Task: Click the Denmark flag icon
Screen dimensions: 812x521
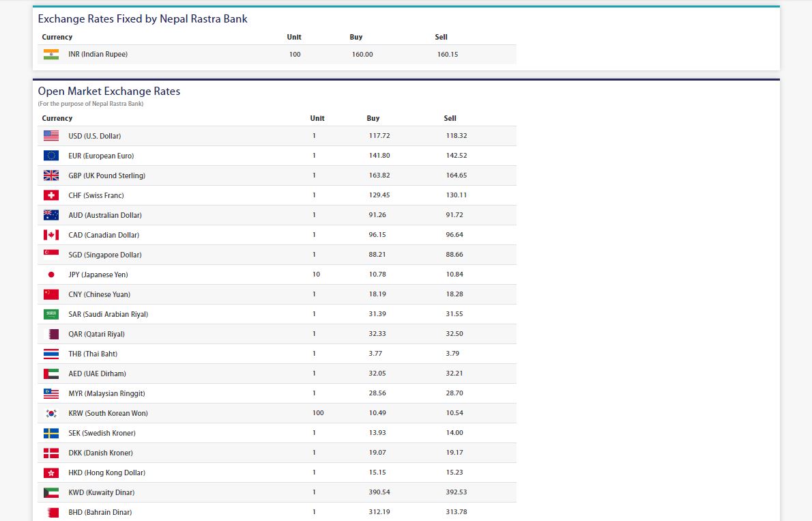Action: [50, 453]
